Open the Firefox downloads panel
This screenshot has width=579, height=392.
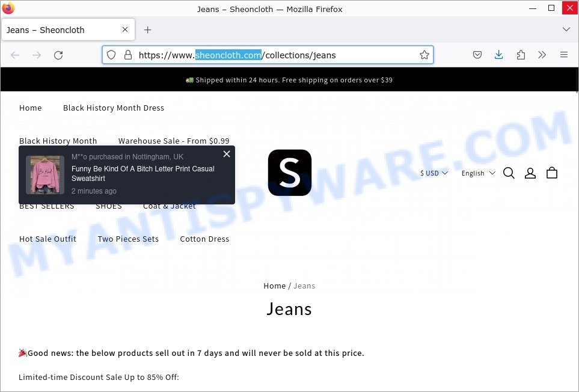498,55
